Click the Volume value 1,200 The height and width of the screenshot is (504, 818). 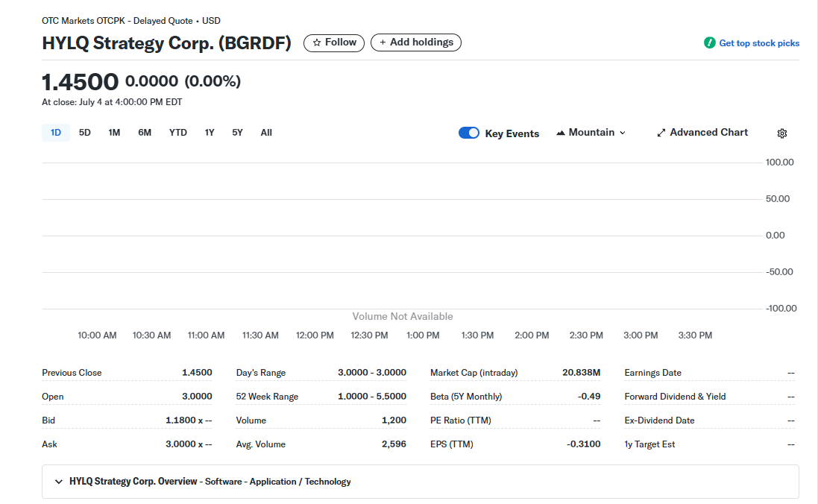[394, 420]
